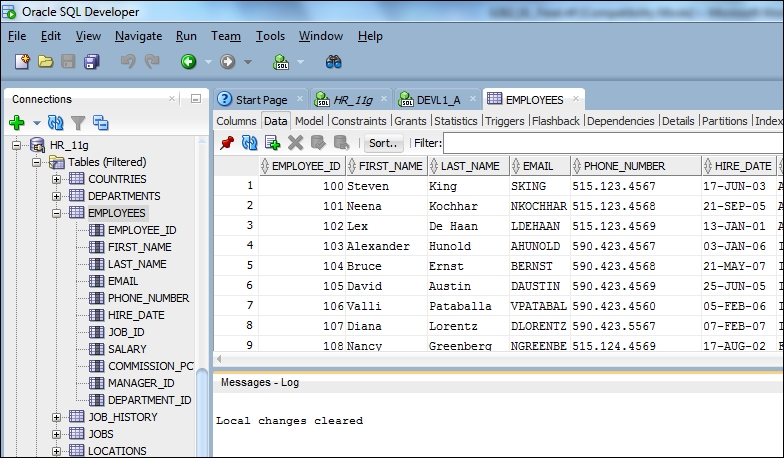The height and width of the screenshot is (458, 784).
Task: Click the PHONE_NUMBER column header
Action: pyautogui.click(x=636, y=166)
